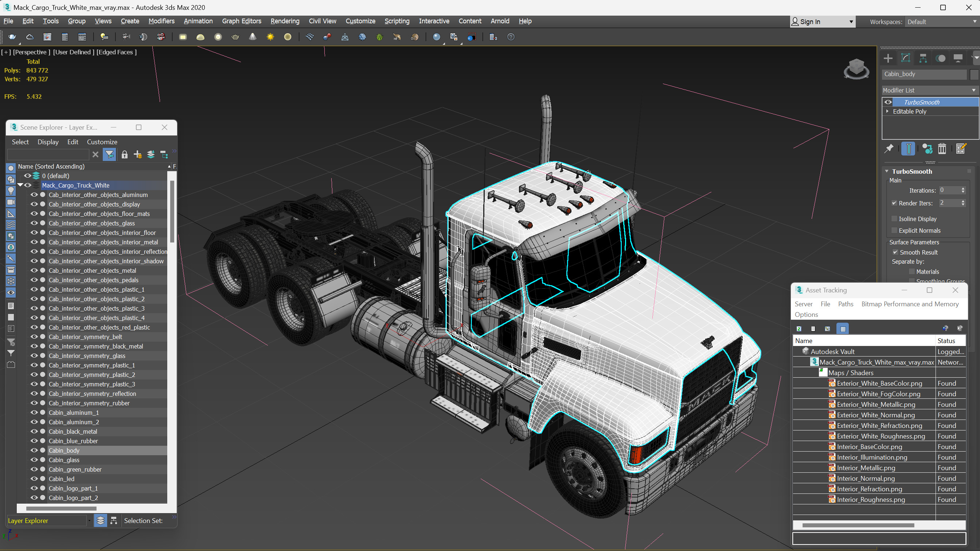Open the Display tab in command panel
The width and height of the screenshot is (980, 551).
coord(958,58)
